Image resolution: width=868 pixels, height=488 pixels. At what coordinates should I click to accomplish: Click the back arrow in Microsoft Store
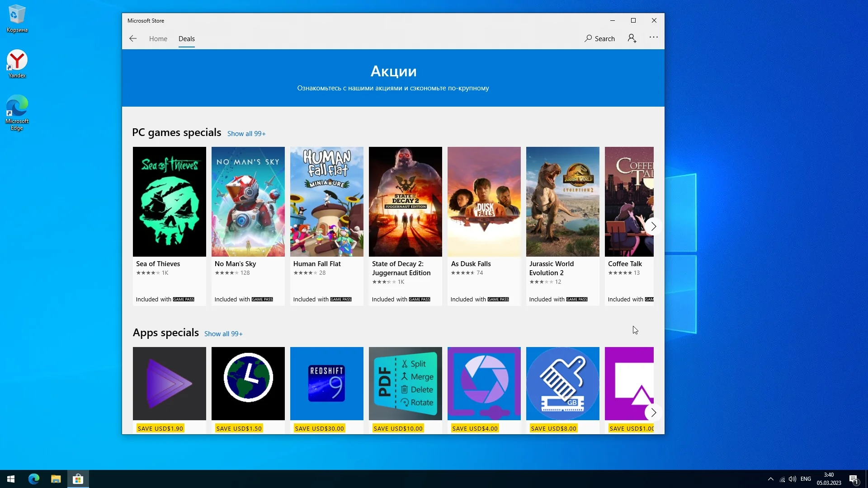133,39
